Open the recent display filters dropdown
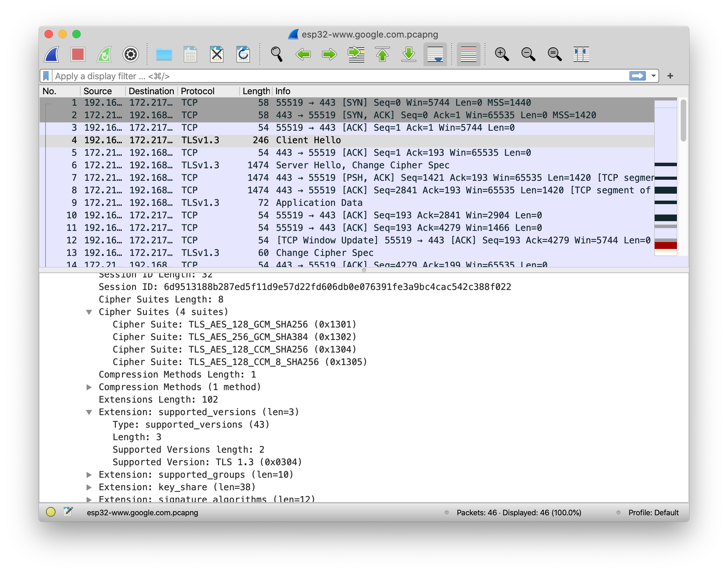 click(653, 76)
